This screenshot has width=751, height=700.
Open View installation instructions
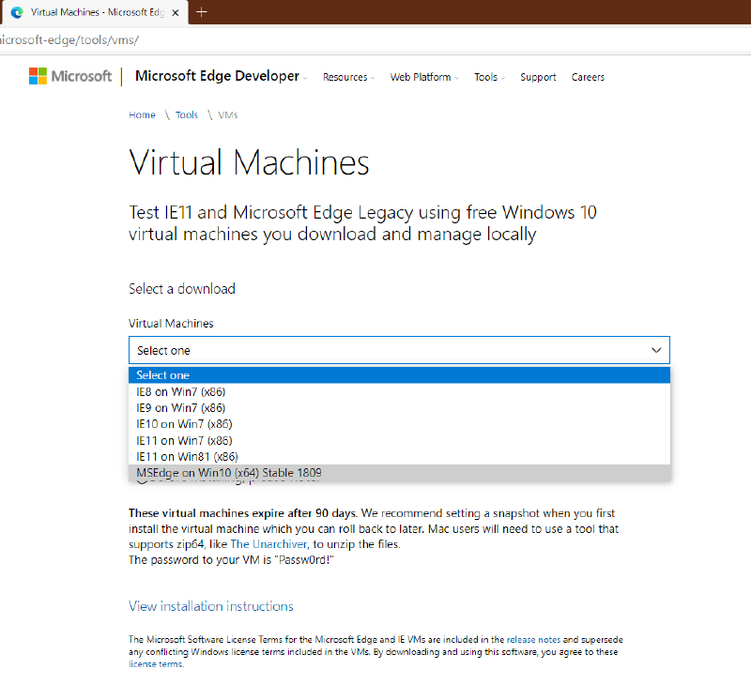pyautogui.click(x=210, y=606)
